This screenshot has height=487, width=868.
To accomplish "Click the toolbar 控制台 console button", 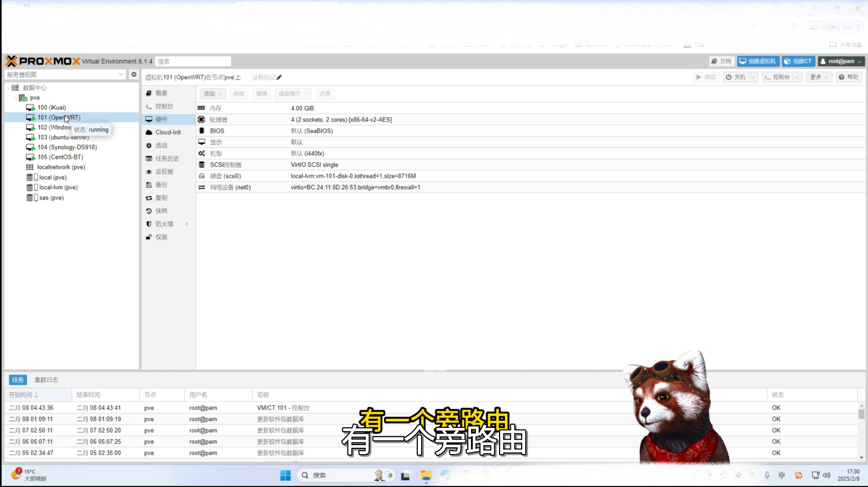I will coord(777,77).
